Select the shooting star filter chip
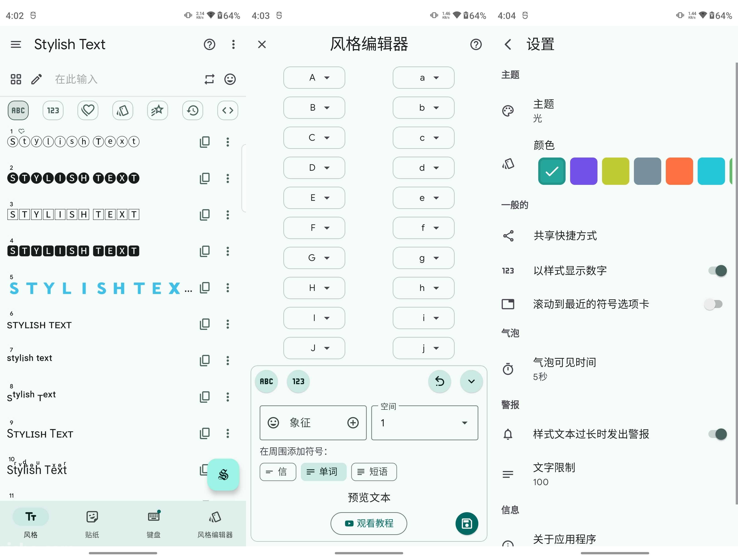This screenshot has width=738, height=560. click(x=157, y=110)
